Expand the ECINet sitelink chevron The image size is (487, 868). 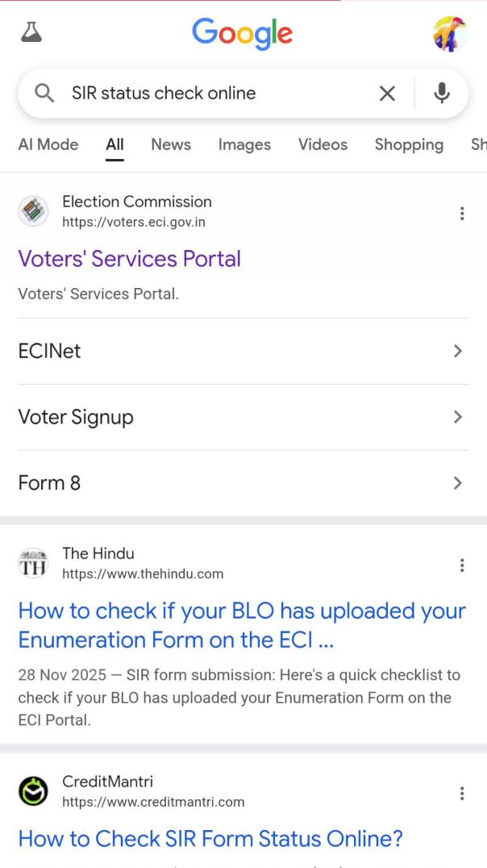(x=458, y=351)
